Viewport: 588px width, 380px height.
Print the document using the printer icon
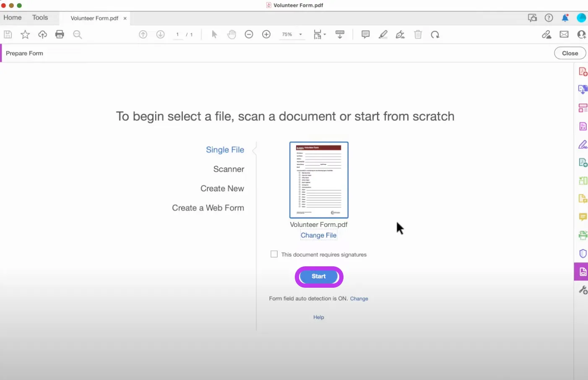pos(60,34)
